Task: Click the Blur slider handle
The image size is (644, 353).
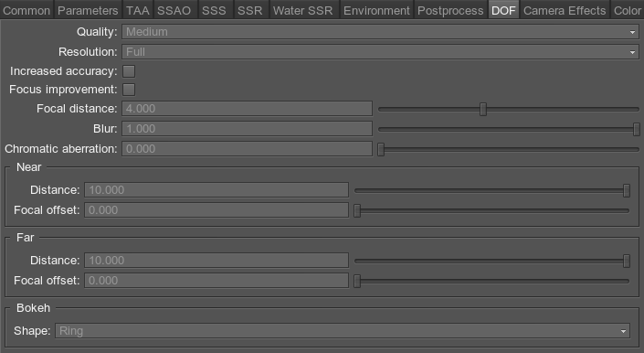Action: [636, 129]
